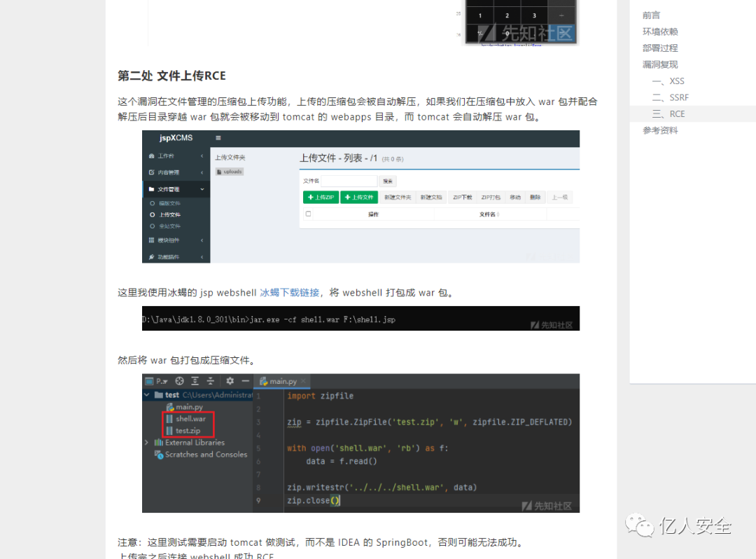Click the green 上传文件 button
Image resolution: width=756 pixels, height=559 pixels.
[359, 198]
